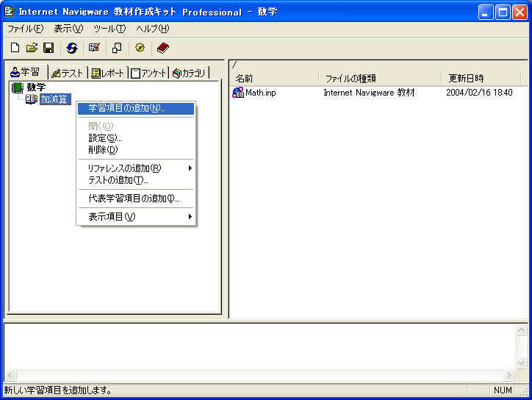Click the blue refresh arrows toolbar icon

coord(71,48)
